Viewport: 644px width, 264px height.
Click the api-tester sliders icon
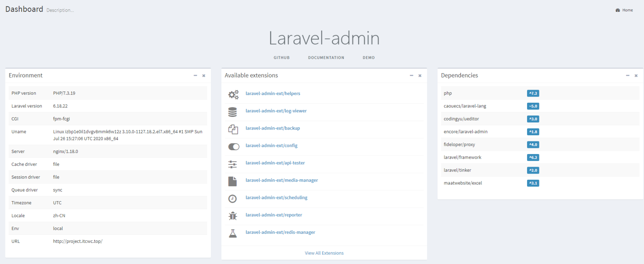point(233,164)
